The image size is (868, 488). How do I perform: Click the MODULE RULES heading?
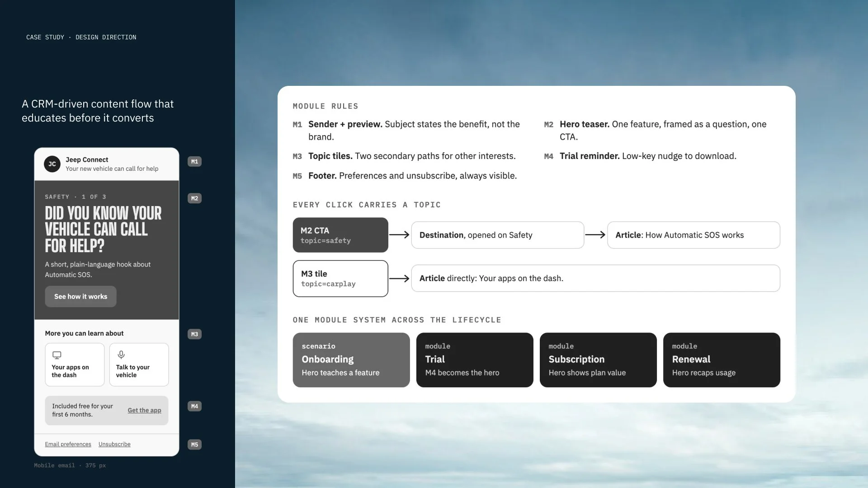click(x=325, y=106)
